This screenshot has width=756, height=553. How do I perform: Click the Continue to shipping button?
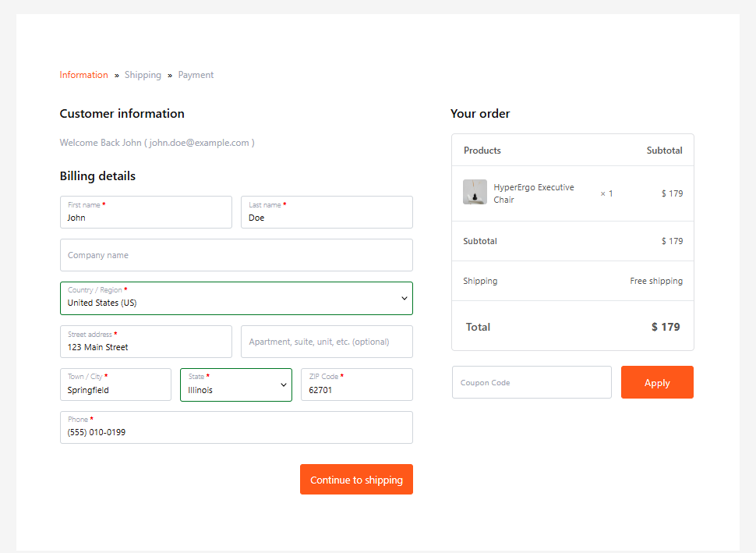tap(356, 479)
